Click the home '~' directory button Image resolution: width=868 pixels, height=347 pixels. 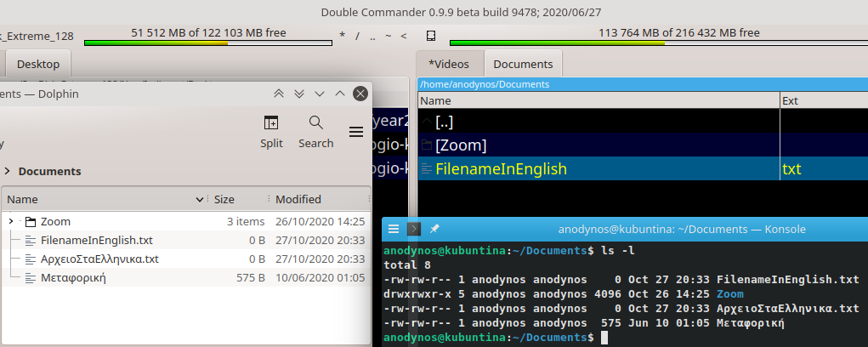tap(388, 36)
